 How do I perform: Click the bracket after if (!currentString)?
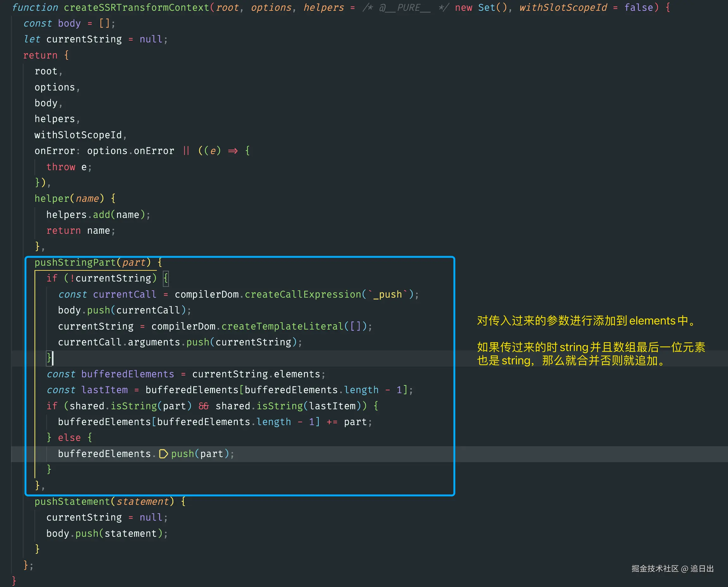(166, 278)
